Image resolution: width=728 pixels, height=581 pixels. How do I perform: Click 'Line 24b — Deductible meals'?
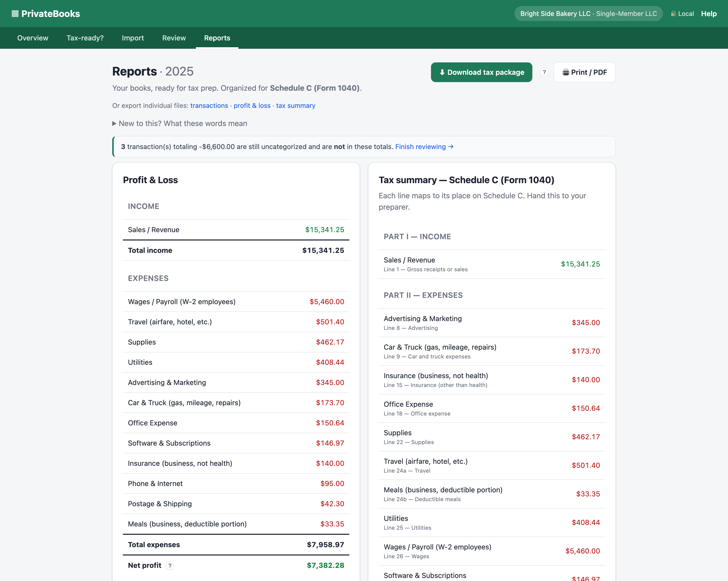click(x=422, y=499)
